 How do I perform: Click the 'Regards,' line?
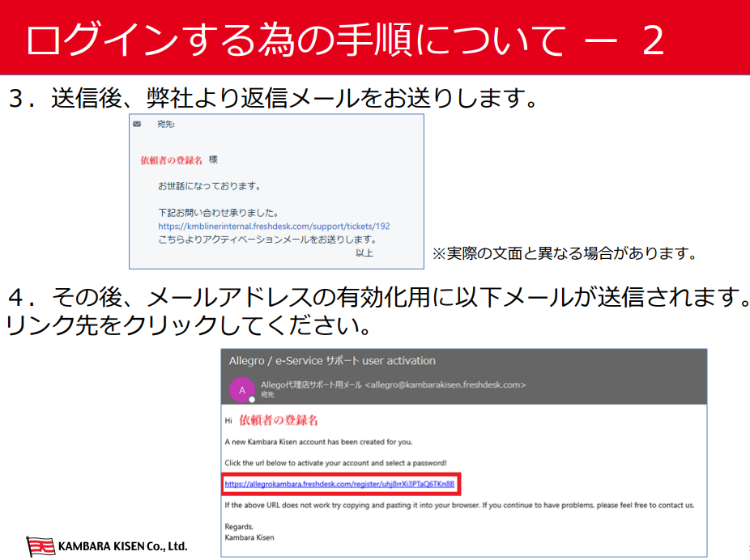coord(239,527)
